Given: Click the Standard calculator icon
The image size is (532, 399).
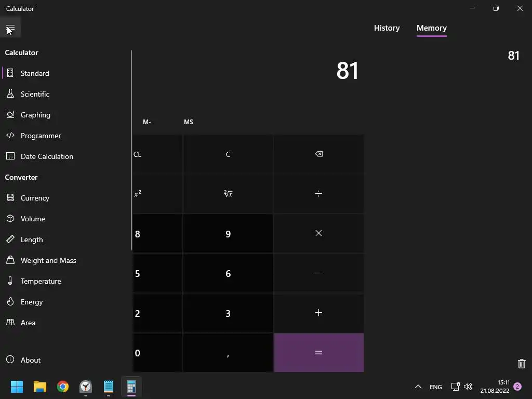Looking at the screenshot, I should pyautogui.click(x=10, y=73).
